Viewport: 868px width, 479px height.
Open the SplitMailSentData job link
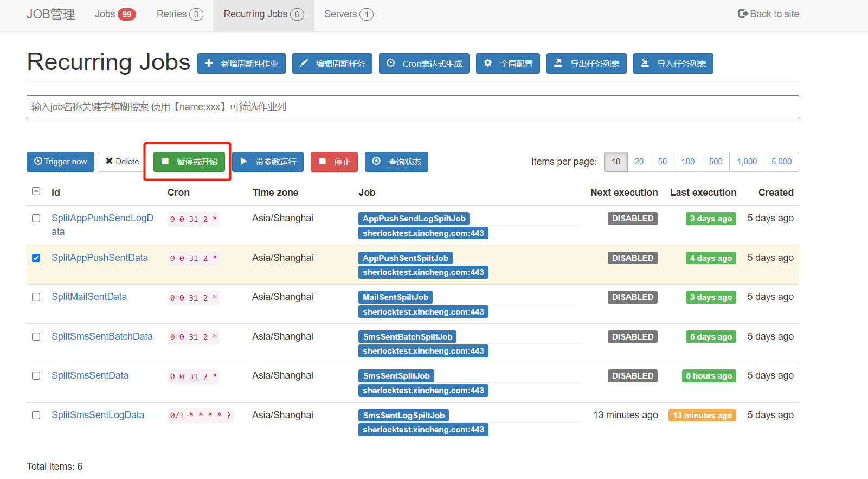pos(89,297)
